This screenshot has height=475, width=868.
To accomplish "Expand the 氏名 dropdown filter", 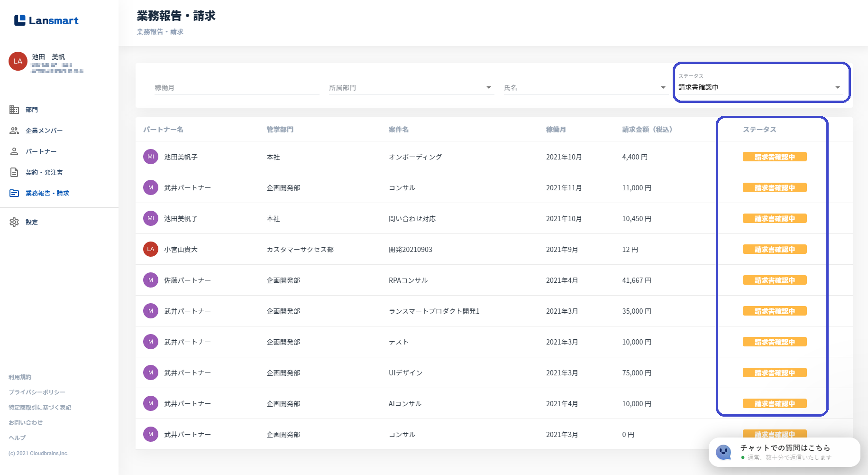I will 663,88.
